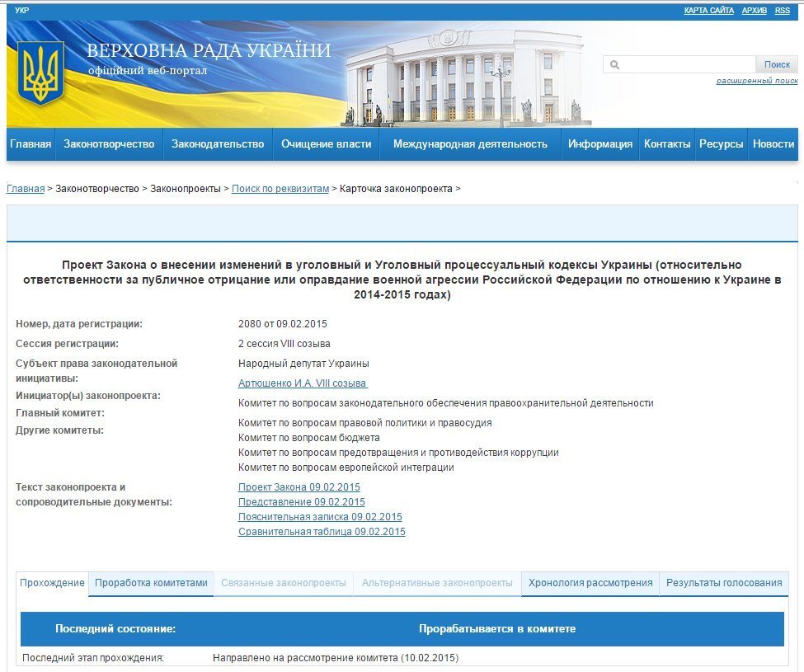Open the КАРТА САЙТА link
This screenshot has width=804, height=672.
(x=708, y=10)
